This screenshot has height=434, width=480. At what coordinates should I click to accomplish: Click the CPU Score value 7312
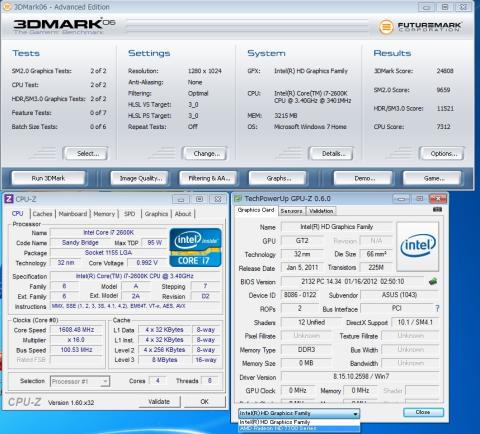pos(443,127)
